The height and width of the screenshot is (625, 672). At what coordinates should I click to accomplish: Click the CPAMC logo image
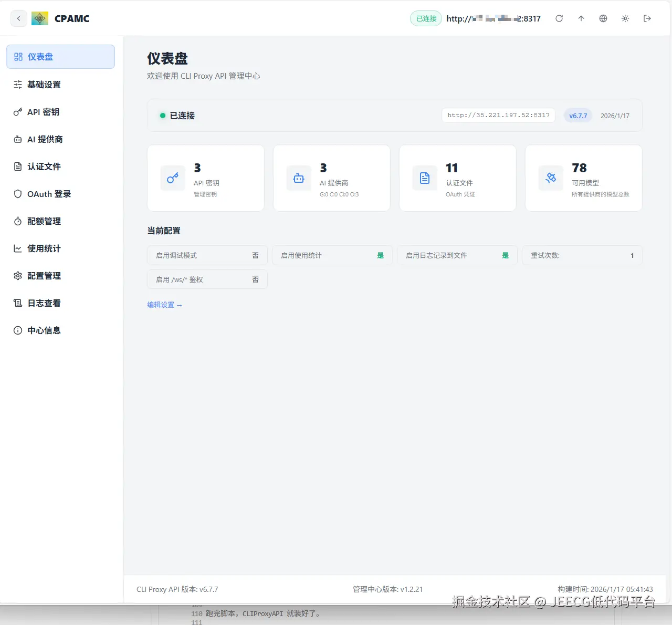[x=40, y=18]
